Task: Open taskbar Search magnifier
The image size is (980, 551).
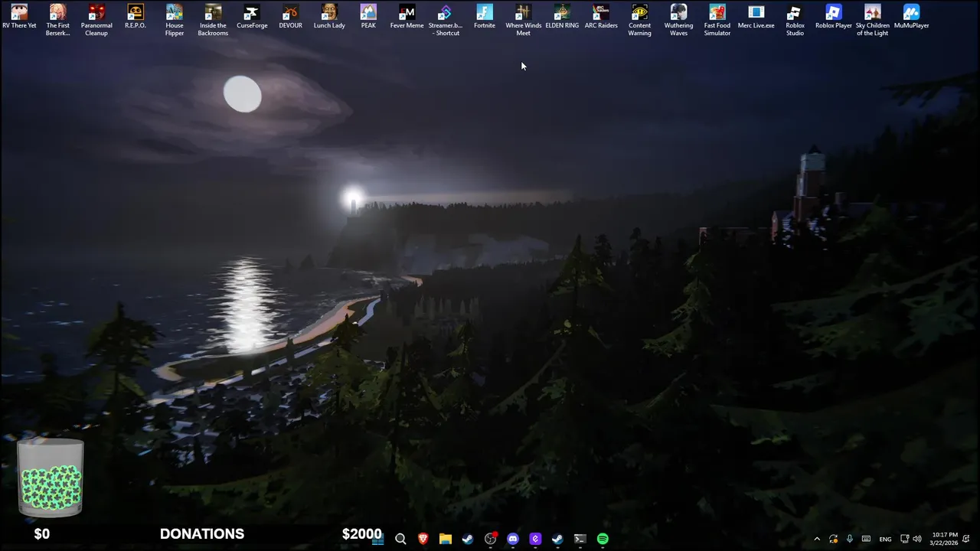Action: tap(400, 539)
